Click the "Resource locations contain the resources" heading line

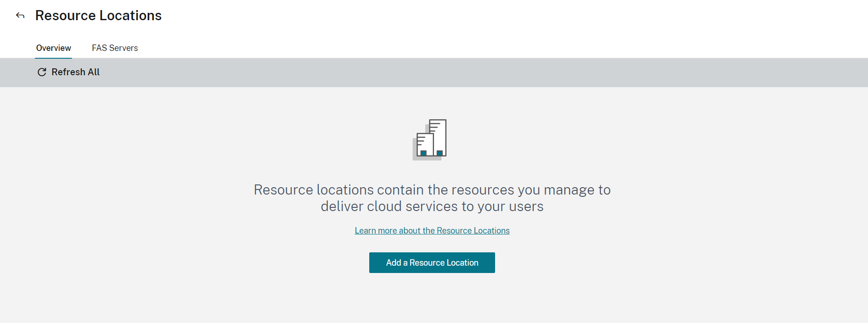click(432, 190)
